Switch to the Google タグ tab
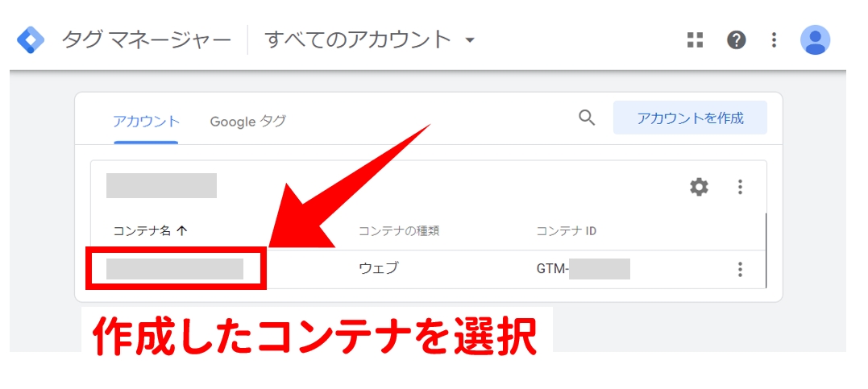 click(247, 121)
